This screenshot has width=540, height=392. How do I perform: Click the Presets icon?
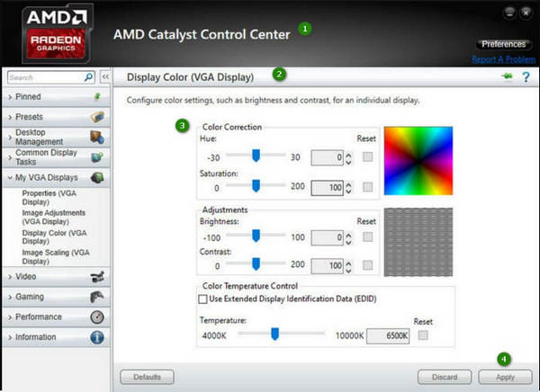point(97,117)
